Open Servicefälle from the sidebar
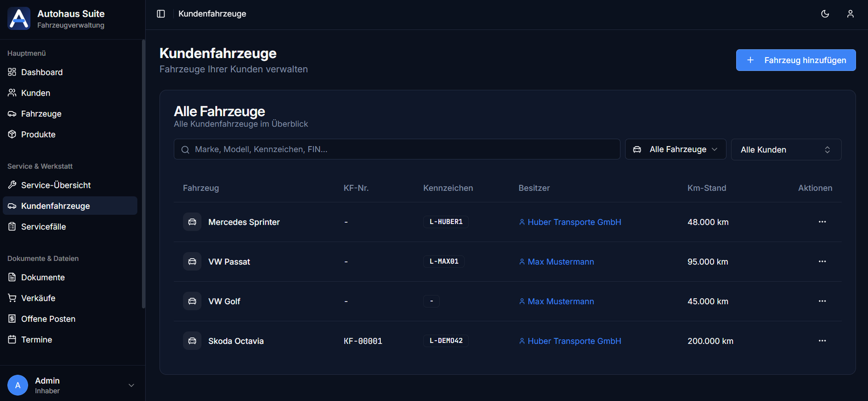868x401 pixels. (x=43, y=227)
